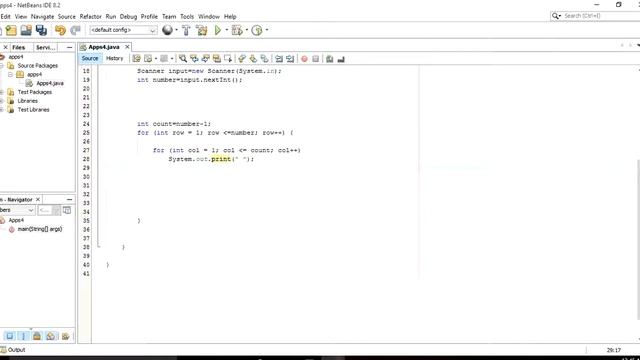Click icon right of Navigator filter field
The image size is (640, 360).
pyautogui.click(x=67, y=210)
